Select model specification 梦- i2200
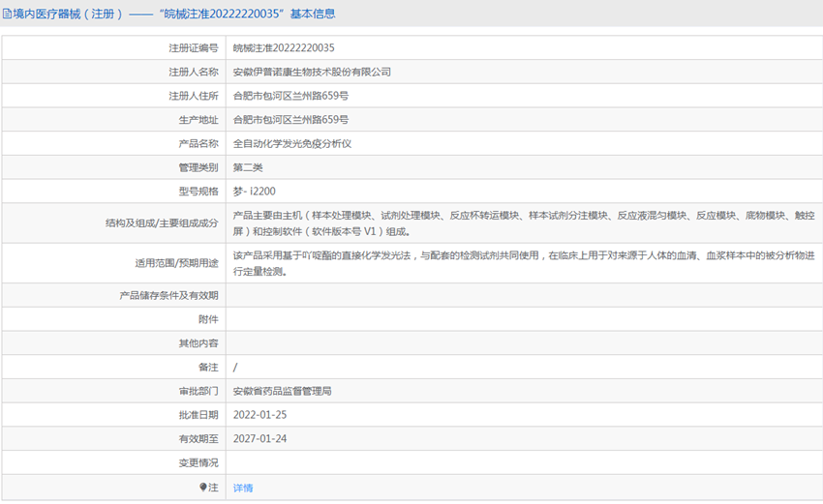The width and height of the screenshot is (823, 504). tap(254, 192)
